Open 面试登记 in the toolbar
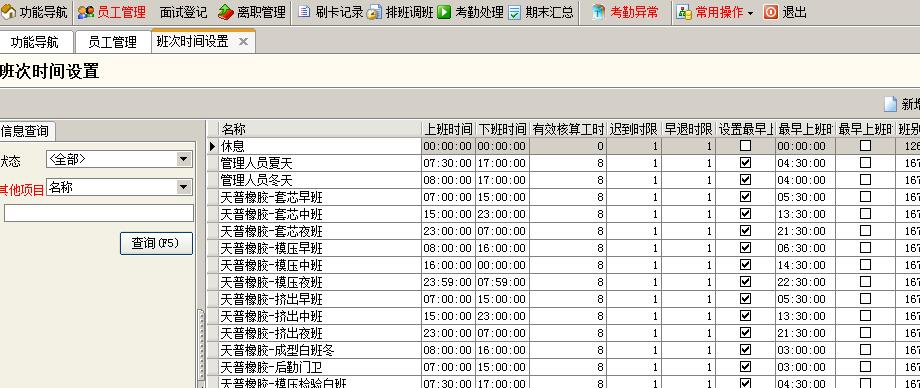The height and width of the screenshot is (388, 920). pos(183,12)
